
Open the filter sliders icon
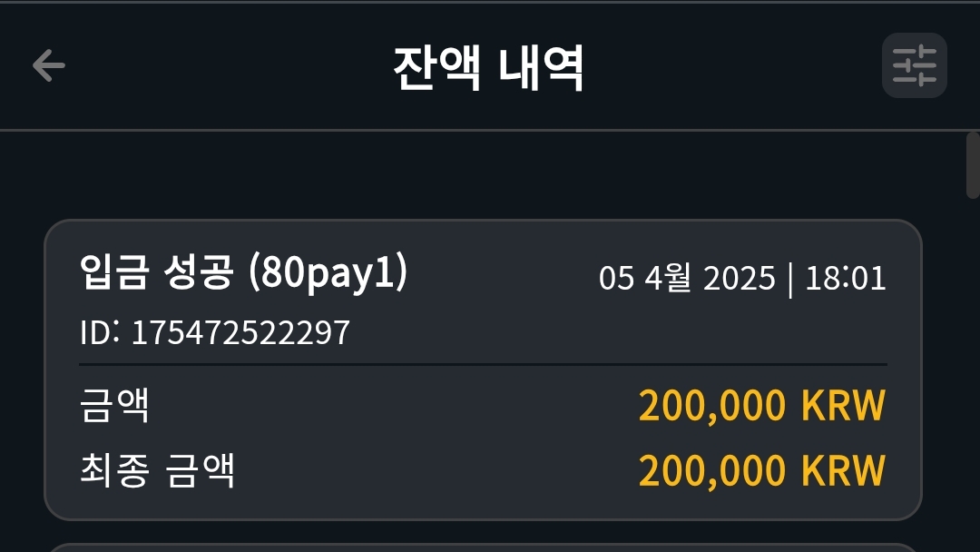point(915,65)
